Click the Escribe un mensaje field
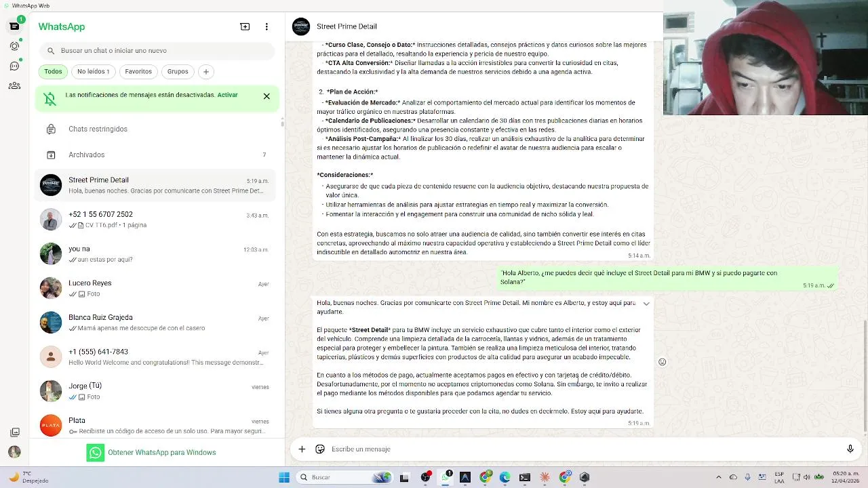This screenshot has width=868, height=488. (583, 449)
